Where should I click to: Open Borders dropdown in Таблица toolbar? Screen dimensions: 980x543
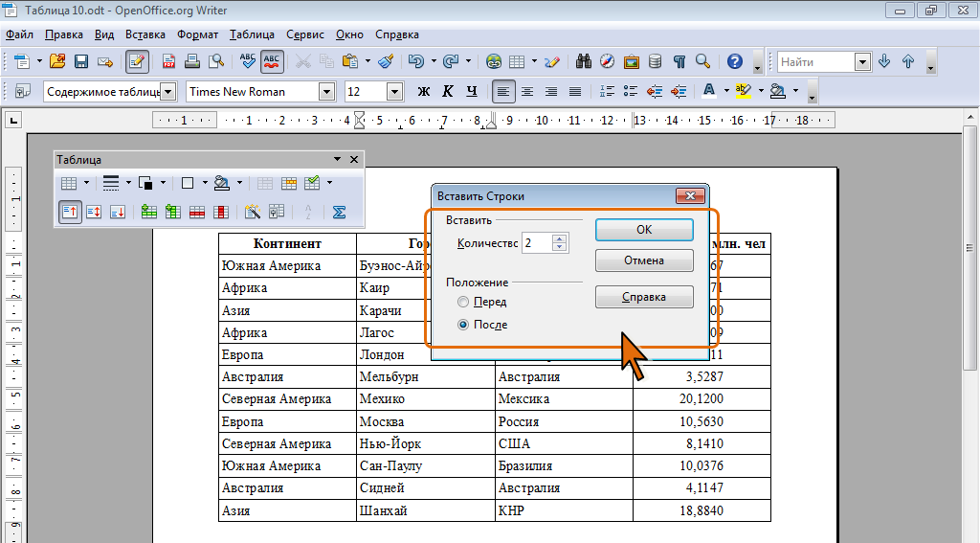[x=205, y=183]
